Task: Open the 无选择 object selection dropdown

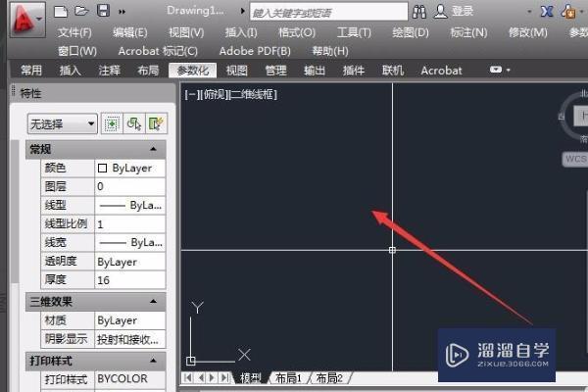Action: 63,123
